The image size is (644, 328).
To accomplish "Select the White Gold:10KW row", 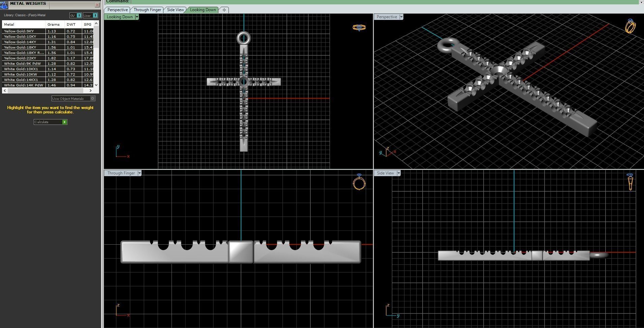I will tap(48, 74).
